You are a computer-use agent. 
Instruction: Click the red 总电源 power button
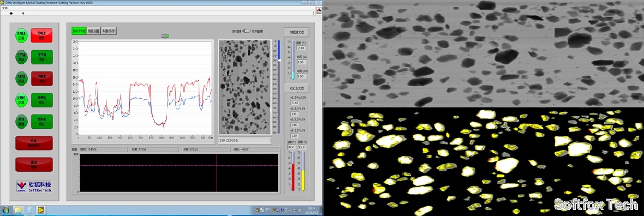(x=41, y=35)
